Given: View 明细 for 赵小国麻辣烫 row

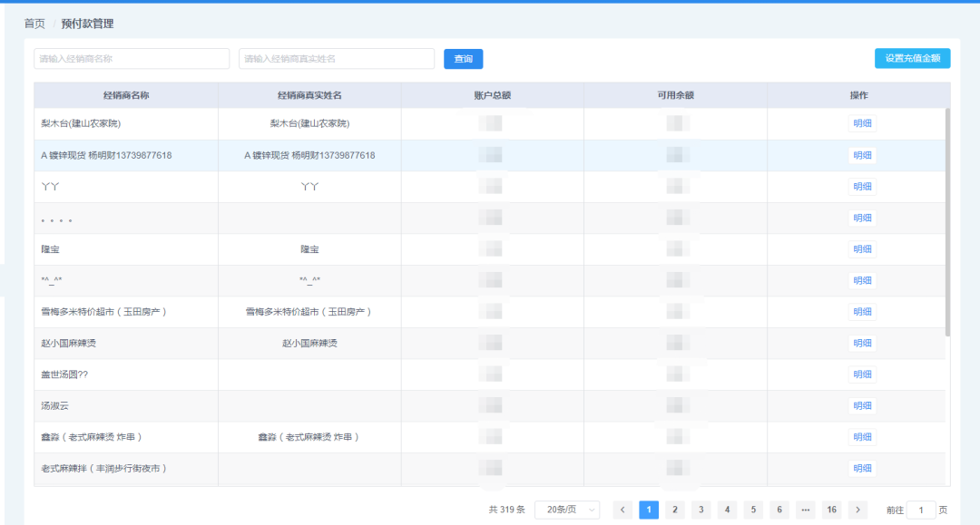Looking at the screenshot, I should point(862,344).
